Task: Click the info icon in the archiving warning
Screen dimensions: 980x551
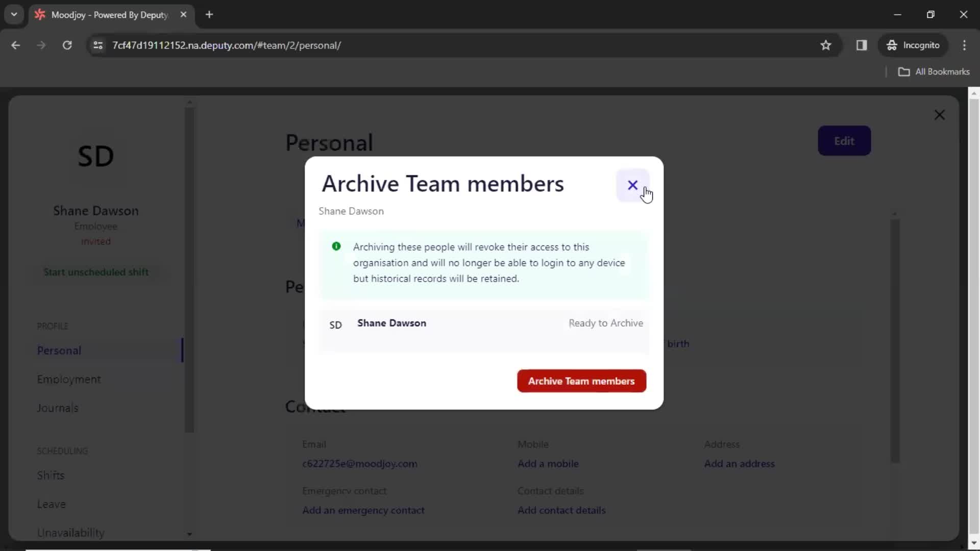Action: (x=336, y=246)
